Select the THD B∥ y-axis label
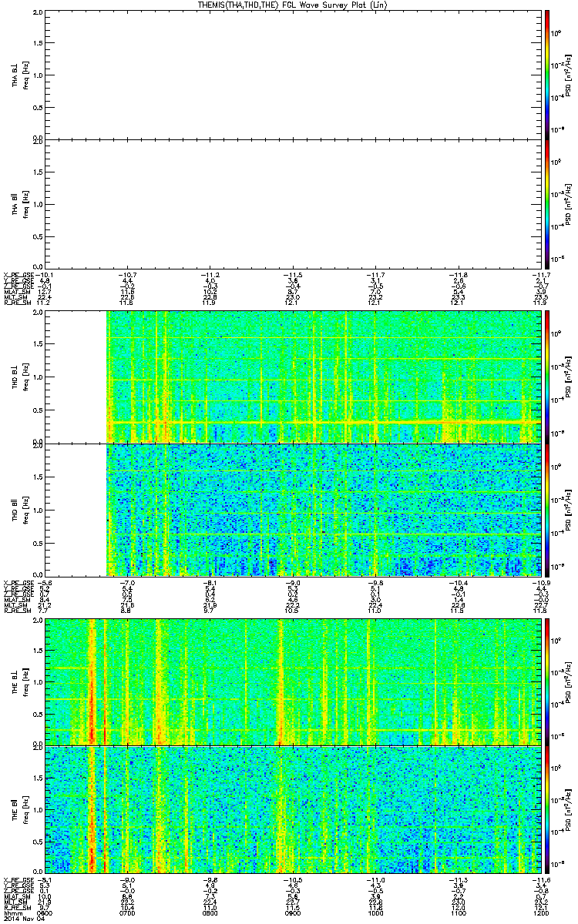The image size is (578, 924). coord(16,510)
